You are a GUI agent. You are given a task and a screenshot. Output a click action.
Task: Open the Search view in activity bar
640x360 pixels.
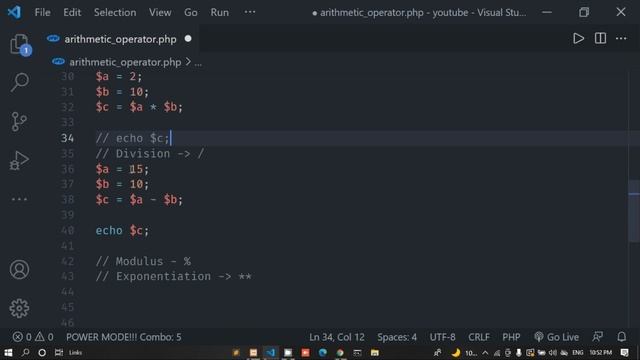[x=19, y=82]
